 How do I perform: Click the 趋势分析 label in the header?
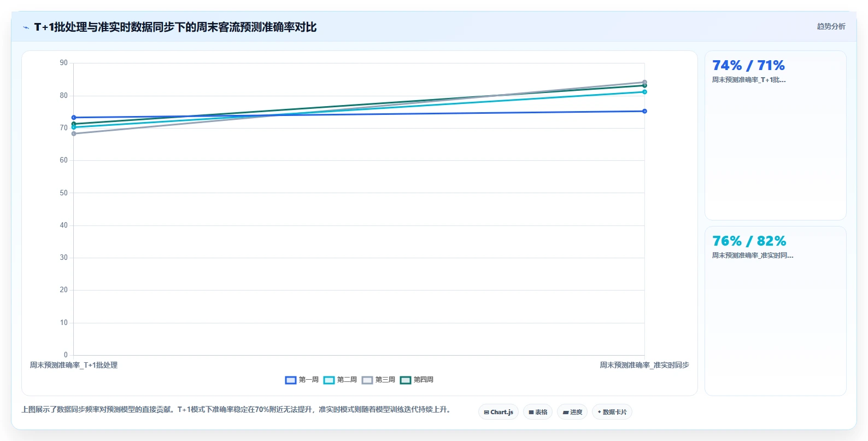click(831, 26)
